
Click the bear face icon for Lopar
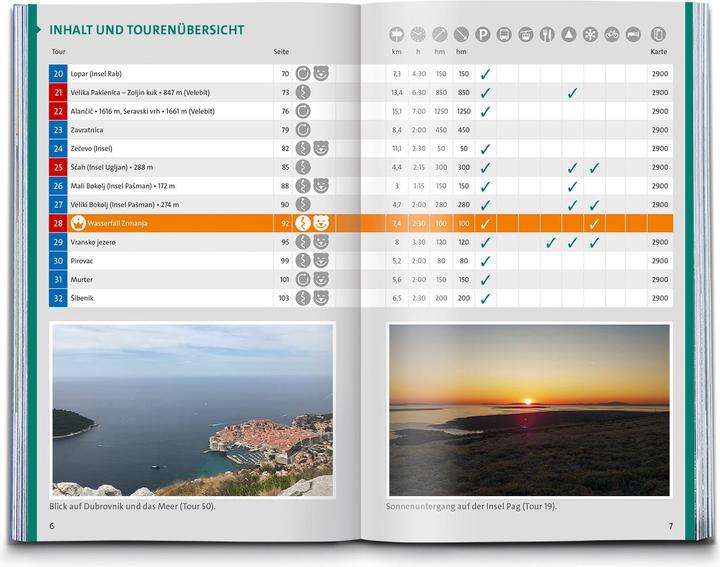tap(321, 73)
